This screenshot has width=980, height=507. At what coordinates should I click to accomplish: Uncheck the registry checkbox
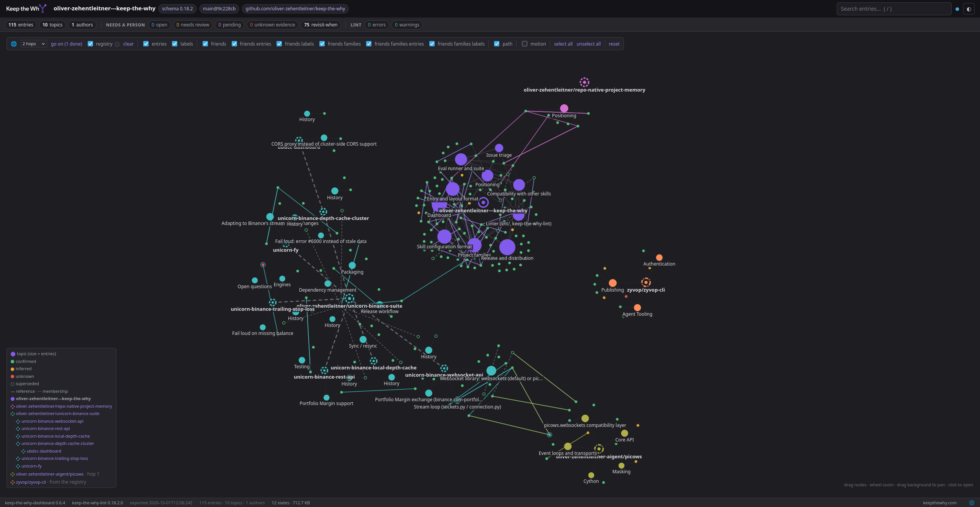tap(90, 44)
